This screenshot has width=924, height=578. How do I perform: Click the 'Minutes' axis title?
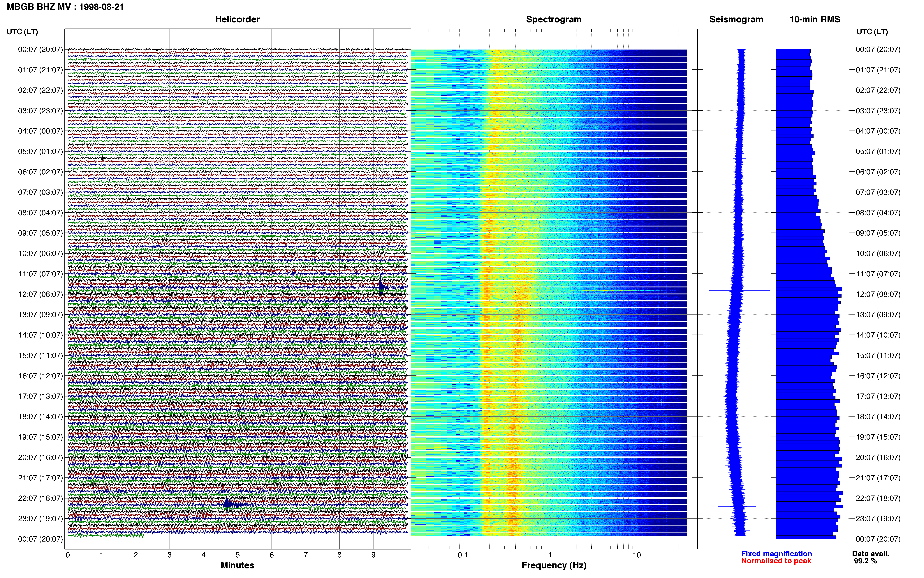pyautogui.click(x=237, y=565)
